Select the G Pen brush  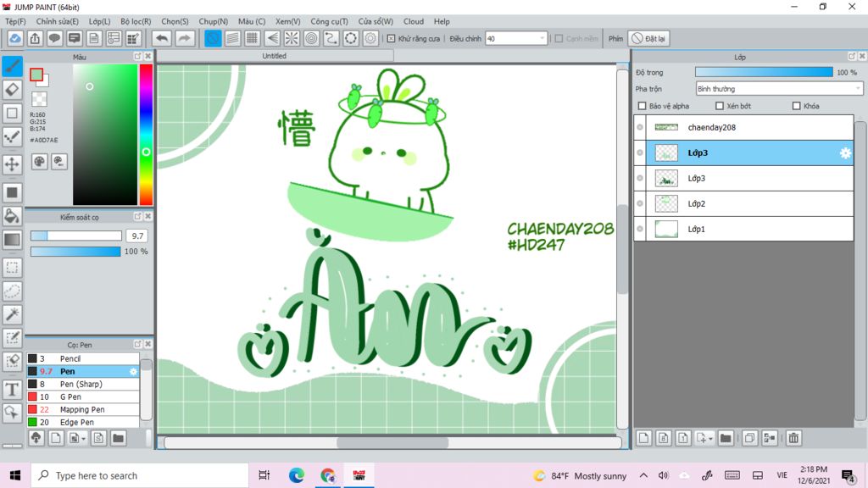pyautogui.click(x=82, y=396)
